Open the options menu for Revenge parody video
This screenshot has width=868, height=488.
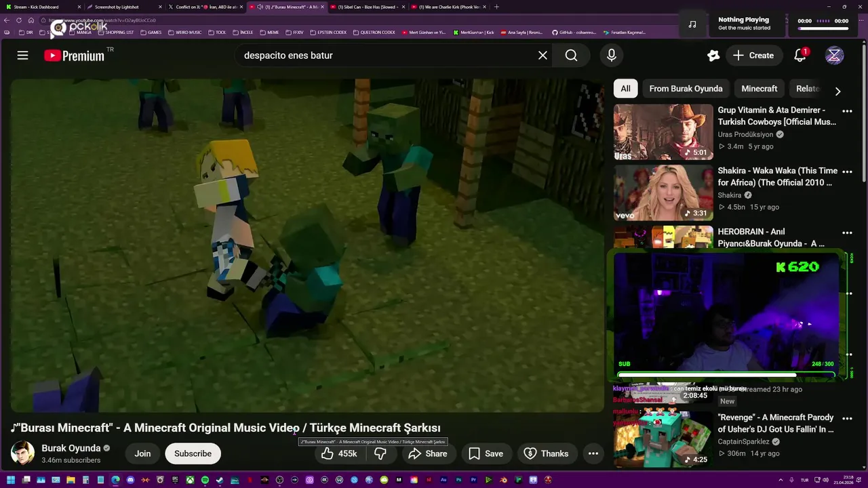[x=847, y=419]
